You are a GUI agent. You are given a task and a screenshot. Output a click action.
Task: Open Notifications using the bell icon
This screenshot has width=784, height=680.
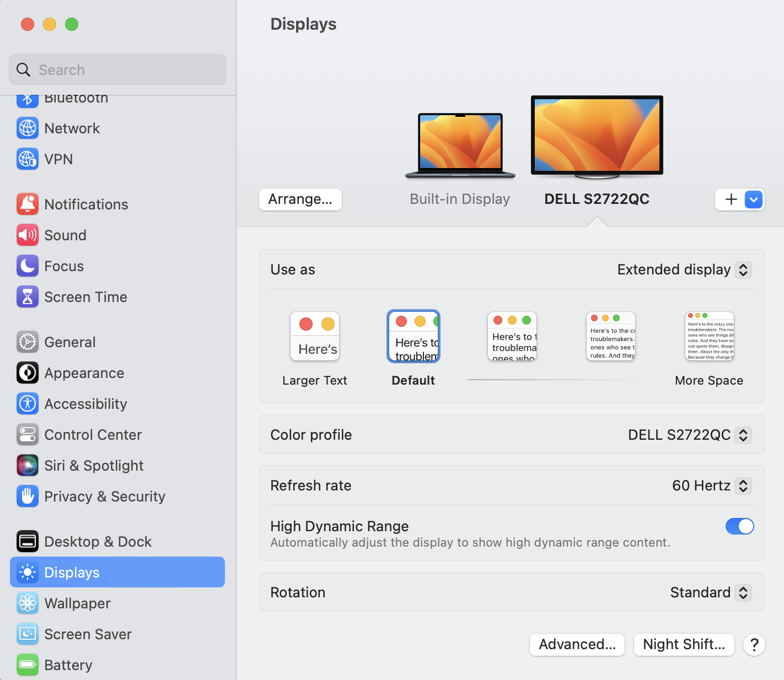click(x=28, y=204)
